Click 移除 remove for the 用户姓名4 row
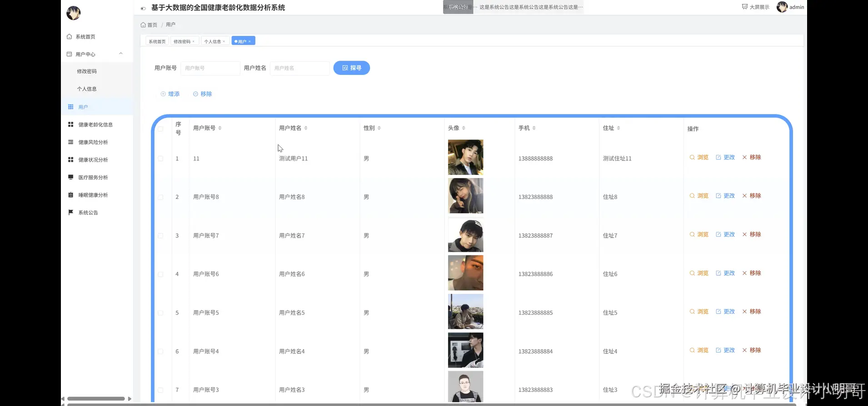Image resolution: width=868 pixels, height=406 pixels. (752, 350)
